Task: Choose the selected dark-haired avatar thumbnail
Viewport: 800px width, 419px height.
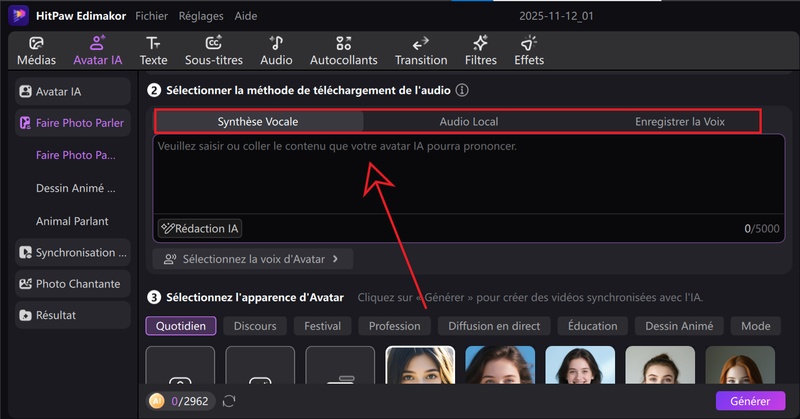Action: point(420,365)
